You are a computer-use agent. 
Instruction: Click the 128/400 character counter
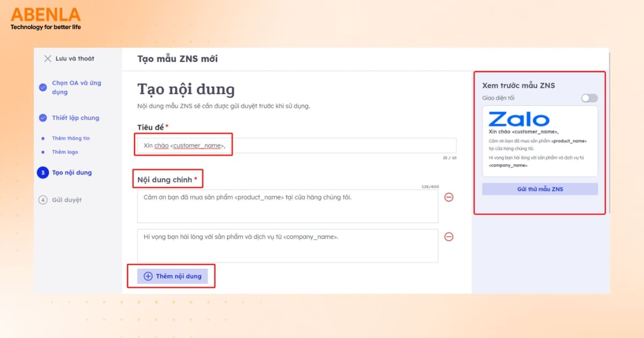430,187
